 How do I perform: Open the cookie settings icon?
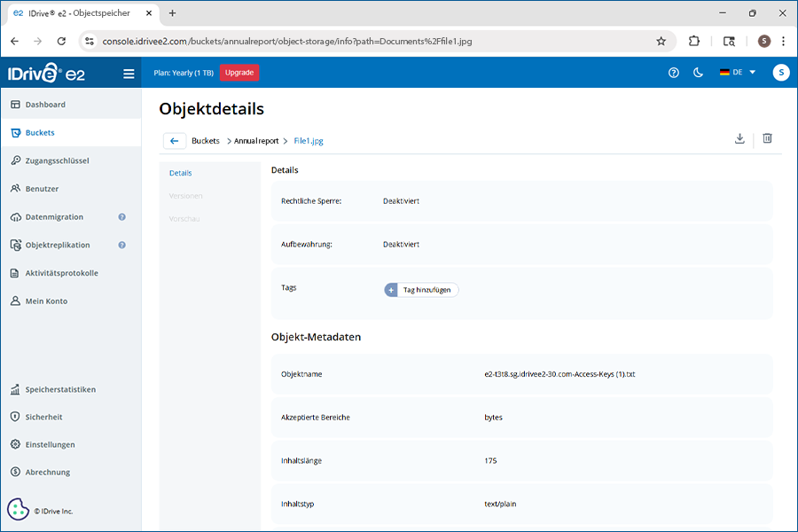pos(18,510)
